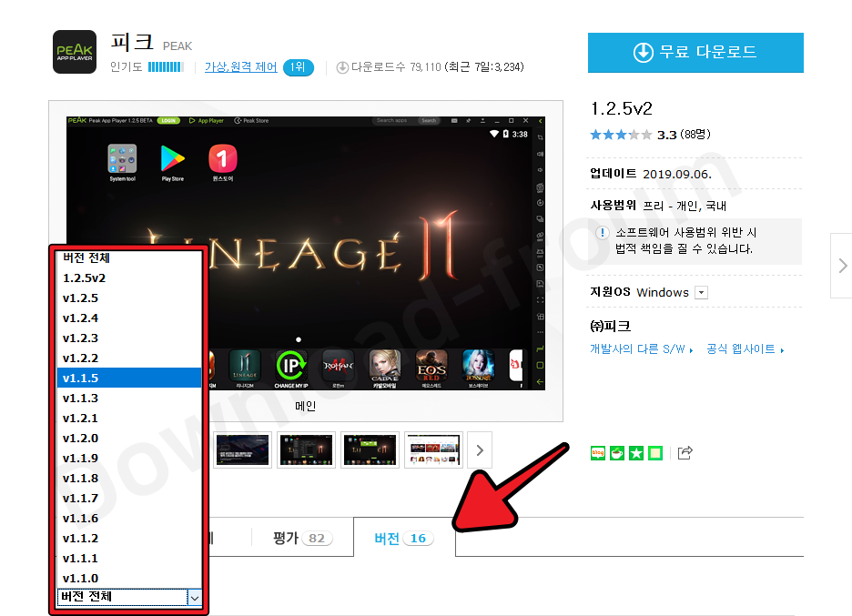Image resolution: width=852 pixels, height=616 pixels.
Task: Click the export share arrow icon
Action: pos(685,452)
